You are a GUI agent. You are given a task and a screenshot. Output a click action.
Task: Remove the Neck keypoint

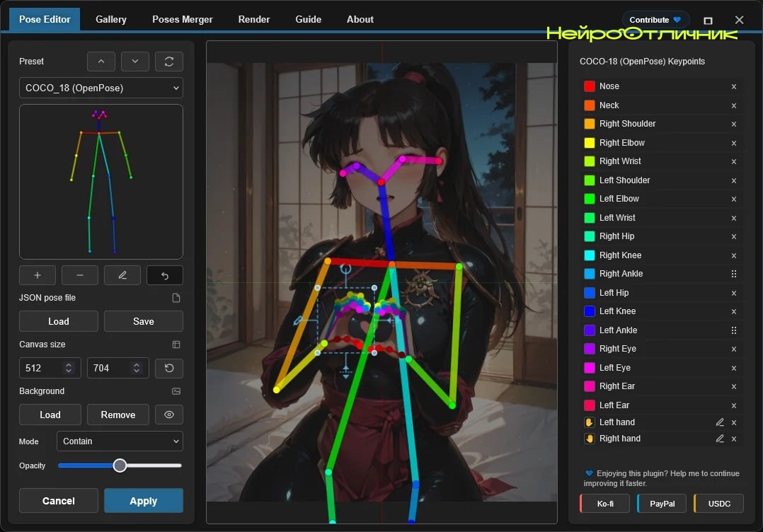tap(734, 105)
